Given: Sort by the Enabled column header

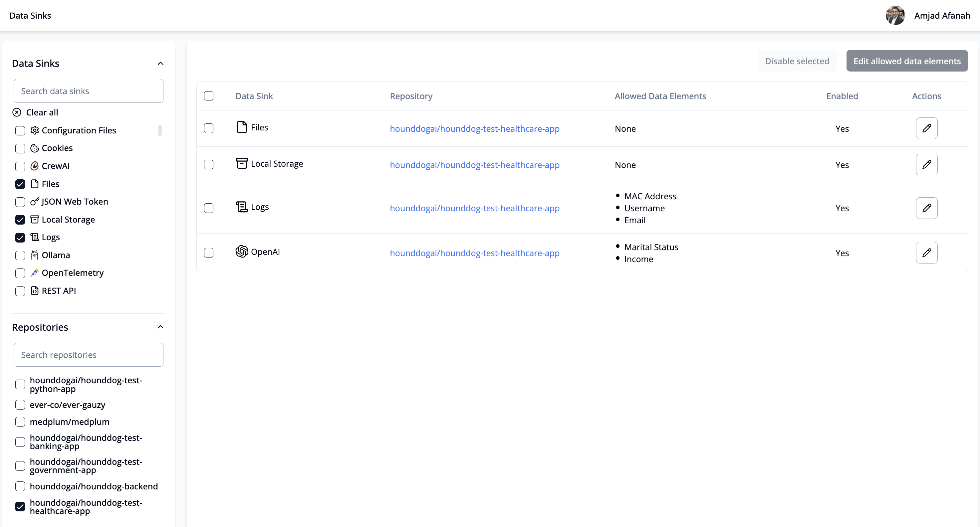Looking at the screenshot, I should click(x=842, y=96).
